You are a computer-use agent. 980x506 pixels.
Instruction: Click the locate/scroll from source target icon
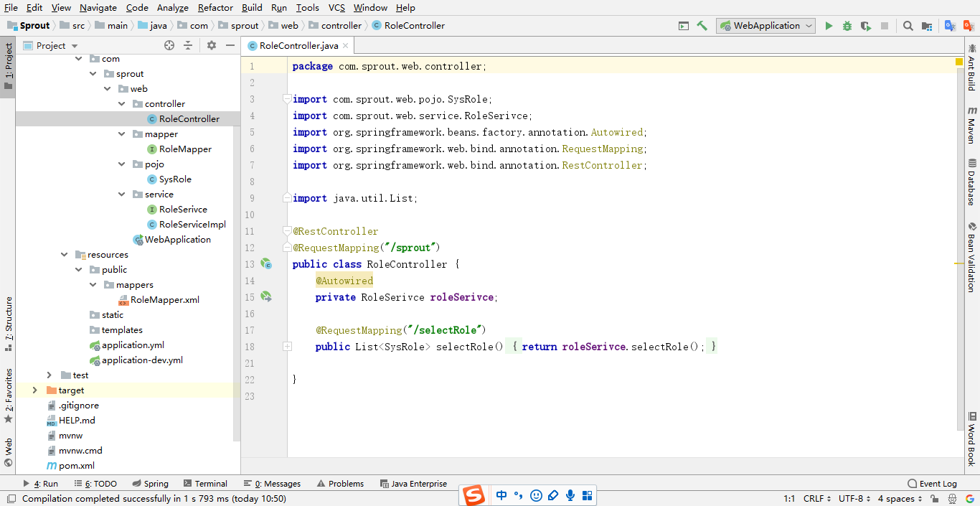pos(169,45)
